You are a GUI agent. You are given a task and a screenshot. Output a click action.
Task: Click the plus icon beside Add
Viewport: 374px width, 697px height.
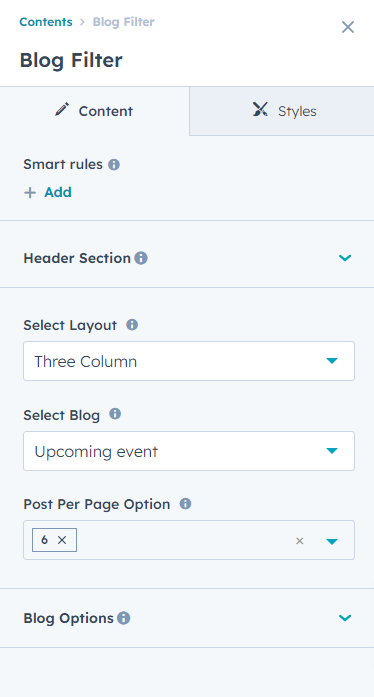pos(30,193)
